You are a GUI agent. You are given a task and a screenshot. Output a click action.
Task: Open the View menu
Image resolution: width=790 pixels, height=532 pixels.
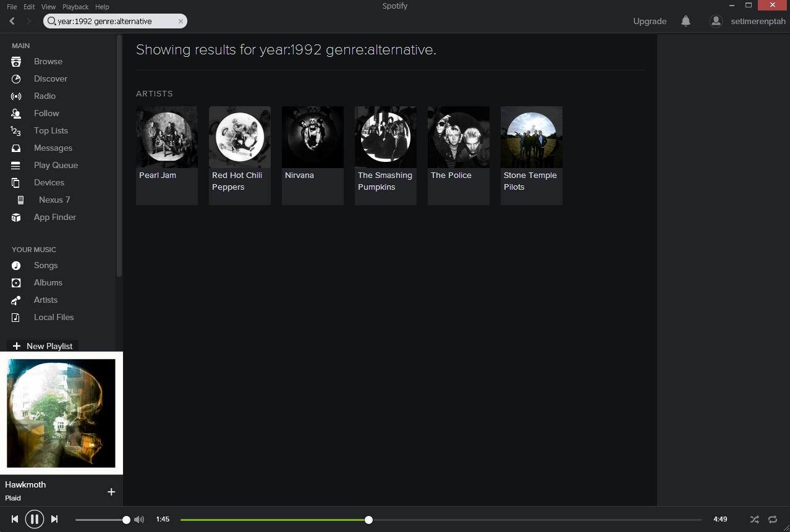pos(48,7)
